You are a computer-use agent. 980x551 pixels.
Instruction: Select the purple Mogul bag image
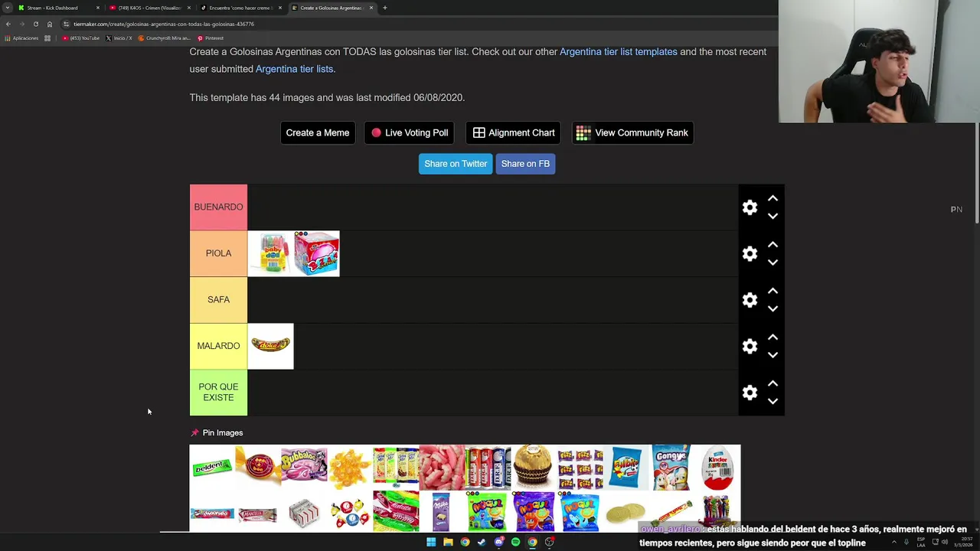(x=534, y=512)
